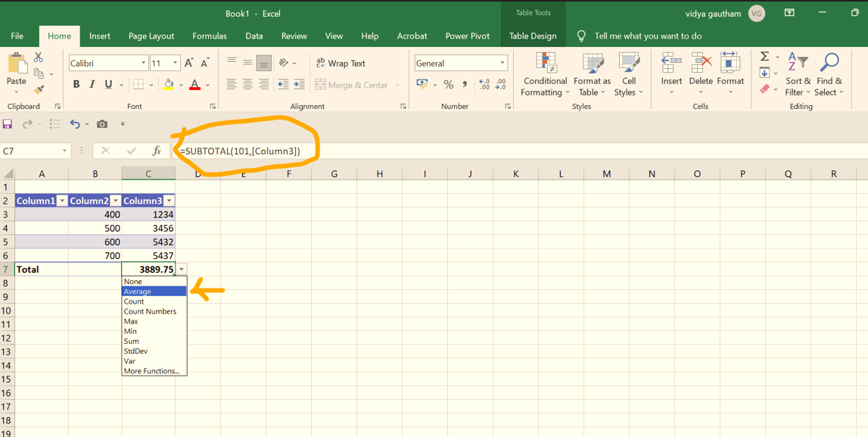The image size is (868, 437).
Task: Click the Insert Function fx icon
Action: point(157,151)
